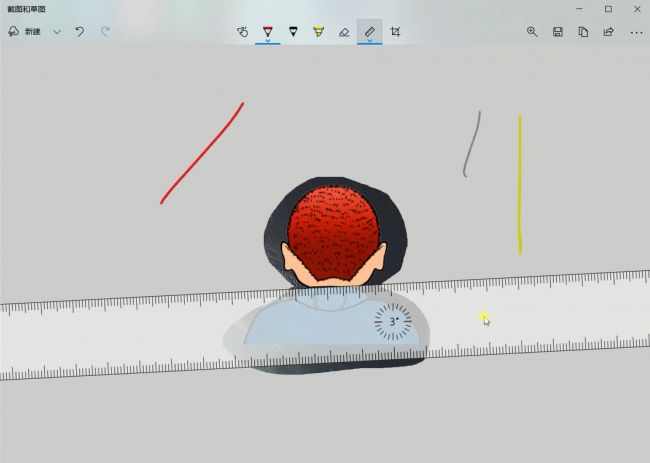Copy the snip to clipboard
Viewport: 650px width, 463px height.
[x=583, y=32]
